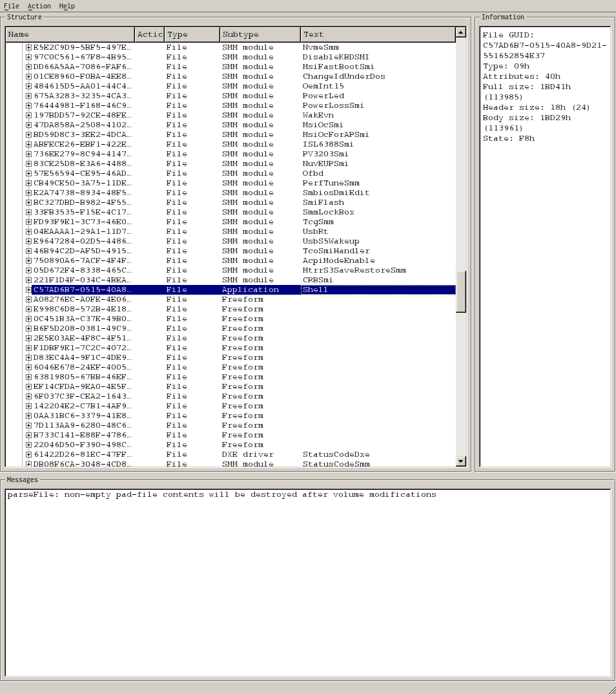Click the MsiFastBootSmi text cell

(x=338, y=67)
